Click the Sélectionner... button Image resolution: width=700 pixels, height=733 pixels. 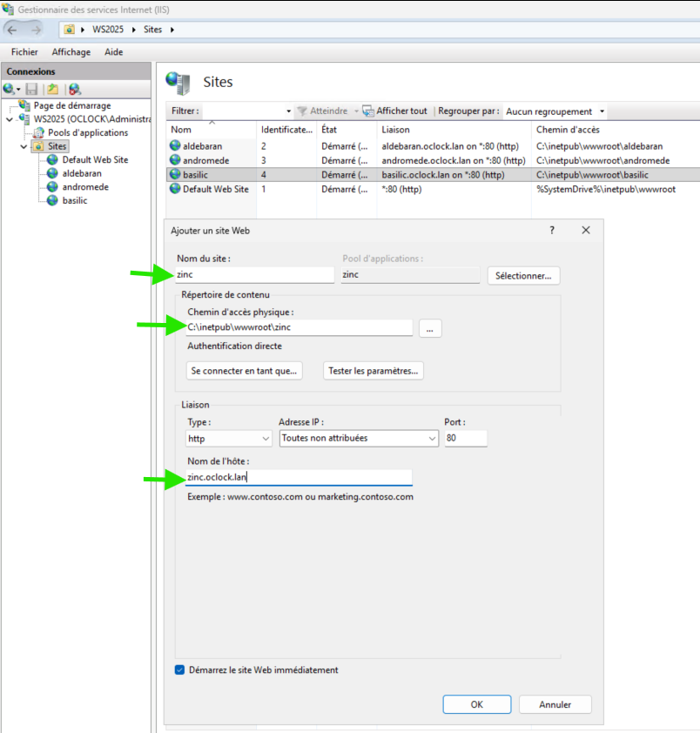pyautogui.click(x=523, y=275)
